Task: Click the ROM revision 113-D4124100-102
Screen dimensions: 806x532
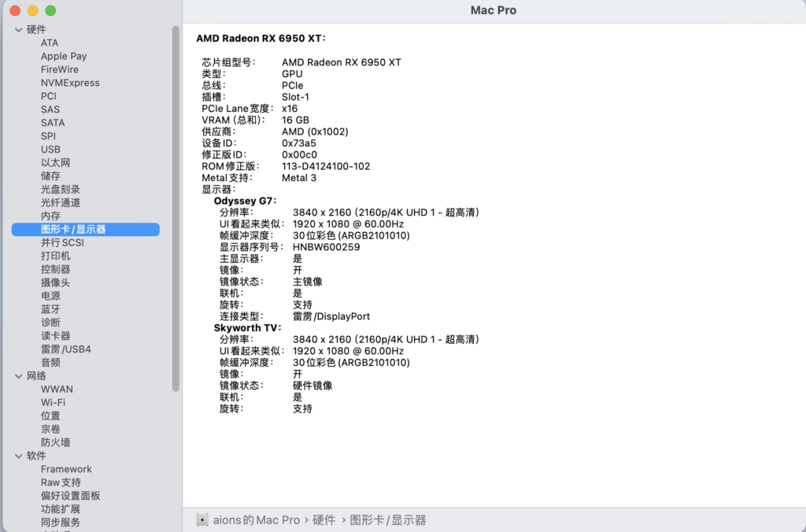Action: (x=326, y=167)
